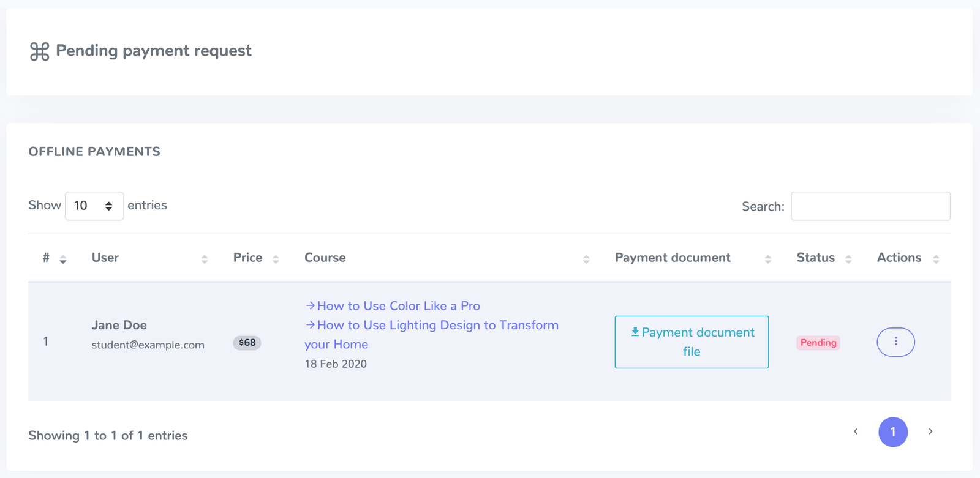This screenshot has height=478, width=980.
Task: Go to the previous page arrow
Action: pos(856,432)
